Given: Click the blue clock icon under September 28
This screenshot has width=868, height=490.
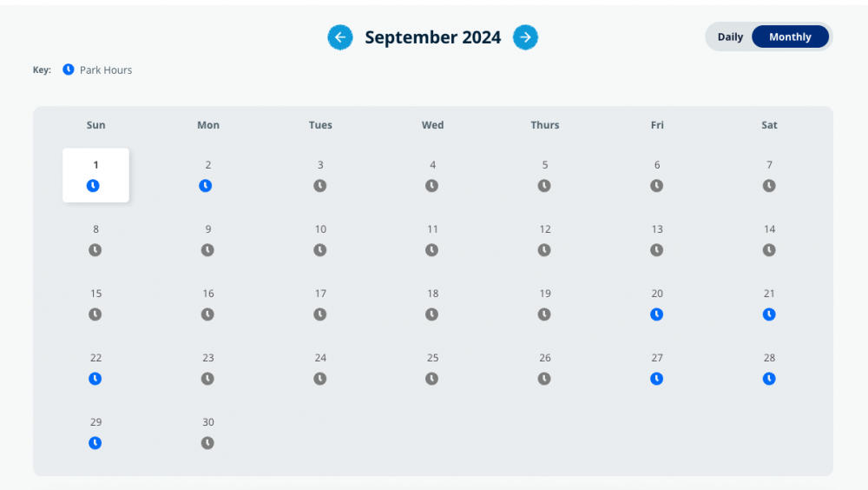Looking at the screenshot, I should [x=769, y=379].
